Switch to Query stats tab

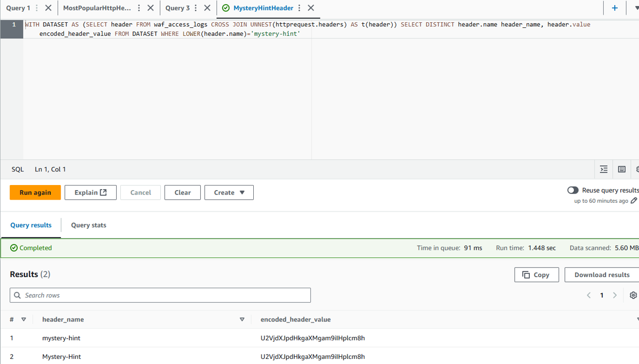tap(88, 225)
